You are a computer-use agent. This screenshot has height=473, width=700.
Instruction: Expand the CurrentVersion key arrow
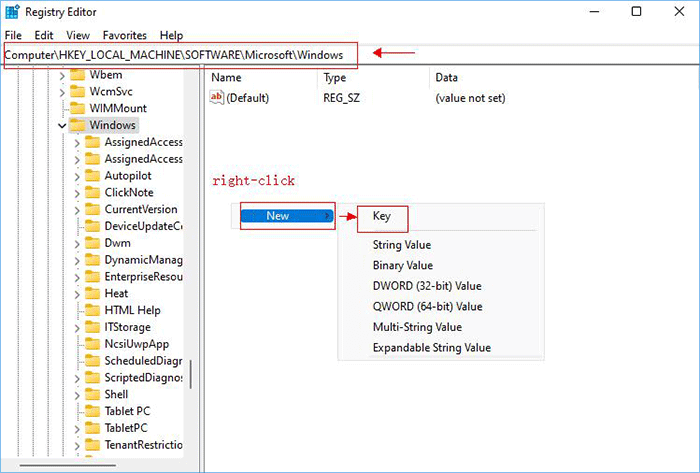(78, 209)
